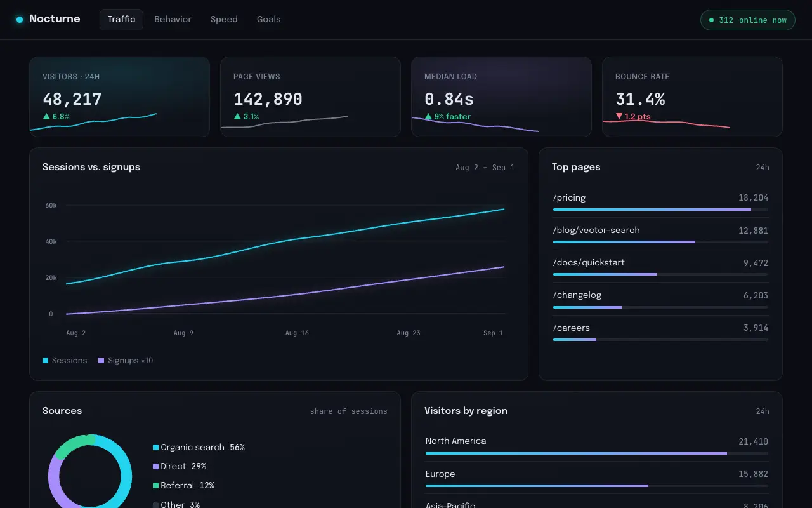Click the Aug 9 axis label

pyautogui.click(x=183, y=333)
